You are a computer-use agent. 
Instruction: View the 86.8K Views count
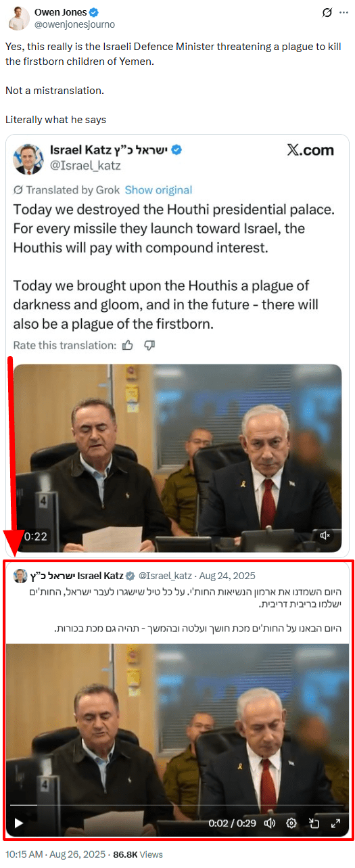[x=138, y=854]
